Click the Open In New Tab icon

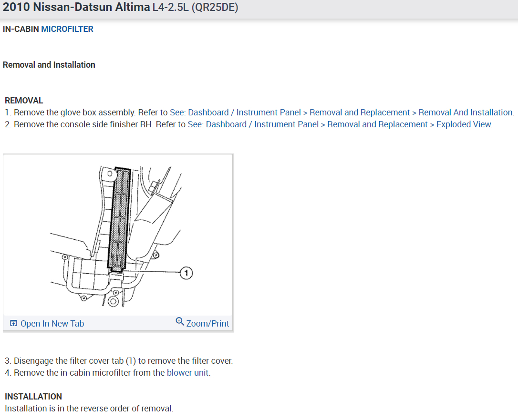pos(13,323)
